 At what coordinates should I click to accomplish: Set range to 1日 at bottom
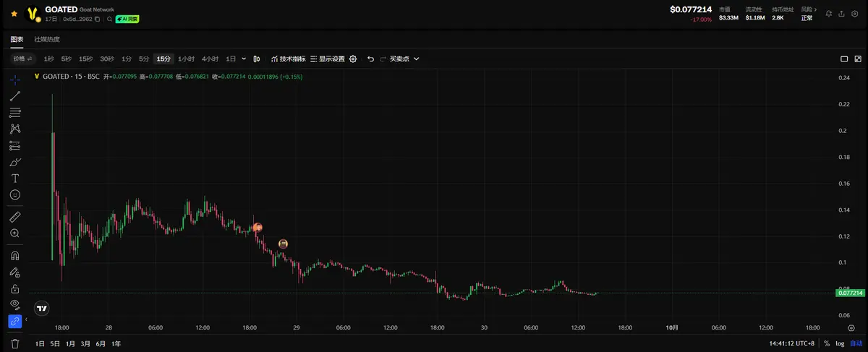coord(41,343)
